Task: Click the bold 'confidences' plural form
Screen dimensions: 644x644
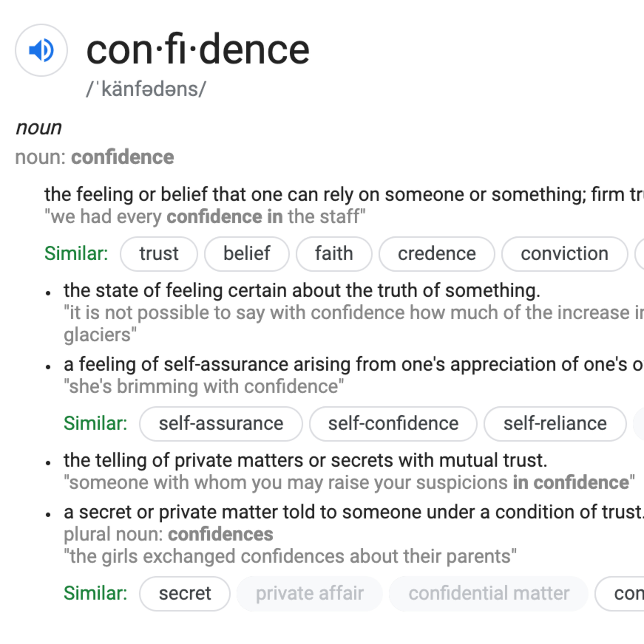Action: point(220,534)
